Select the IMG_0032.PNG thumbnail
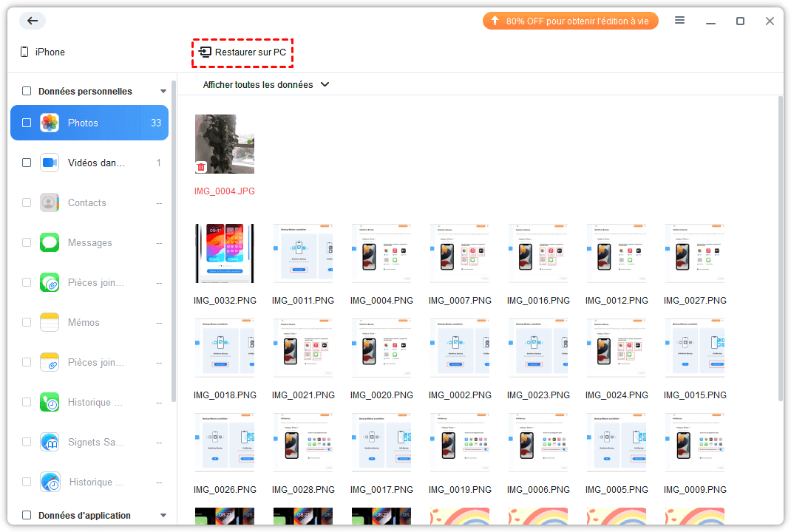Image resolution: width=791 pixels, height=532 pixels. (225, 253)
